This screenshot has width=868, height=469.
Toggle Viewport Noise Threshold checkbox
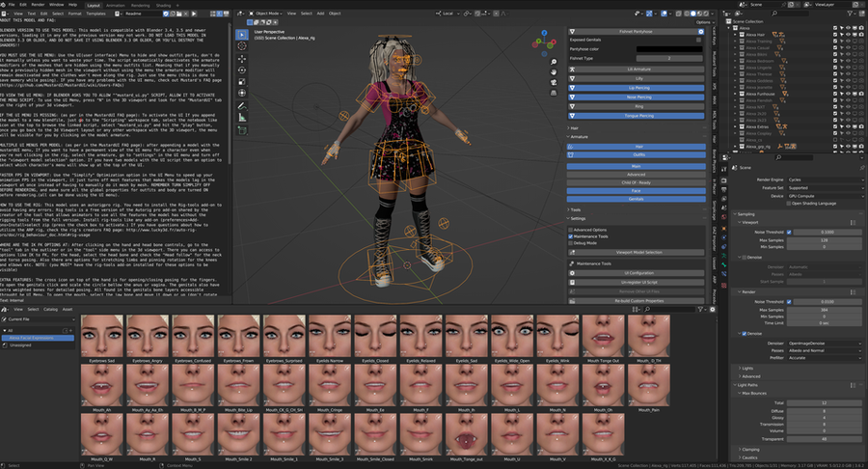pos(789,232)
